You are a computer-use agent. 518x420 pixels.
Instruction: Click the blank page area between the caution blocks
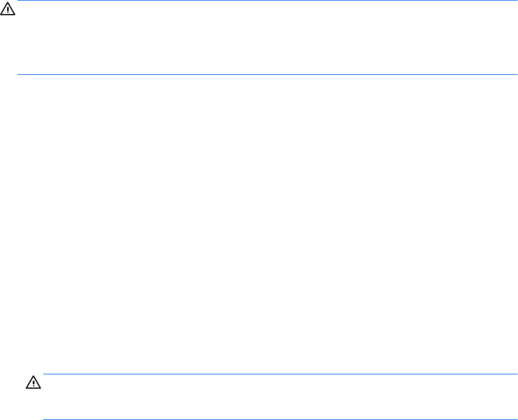[x=259, y=222]
